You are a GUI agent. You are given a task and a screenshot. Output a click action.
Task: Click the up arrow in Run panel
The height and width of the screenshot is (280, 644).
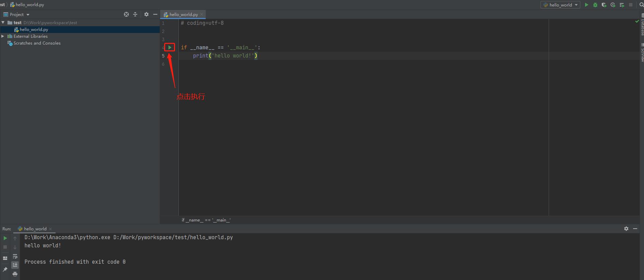pos(15,238)
